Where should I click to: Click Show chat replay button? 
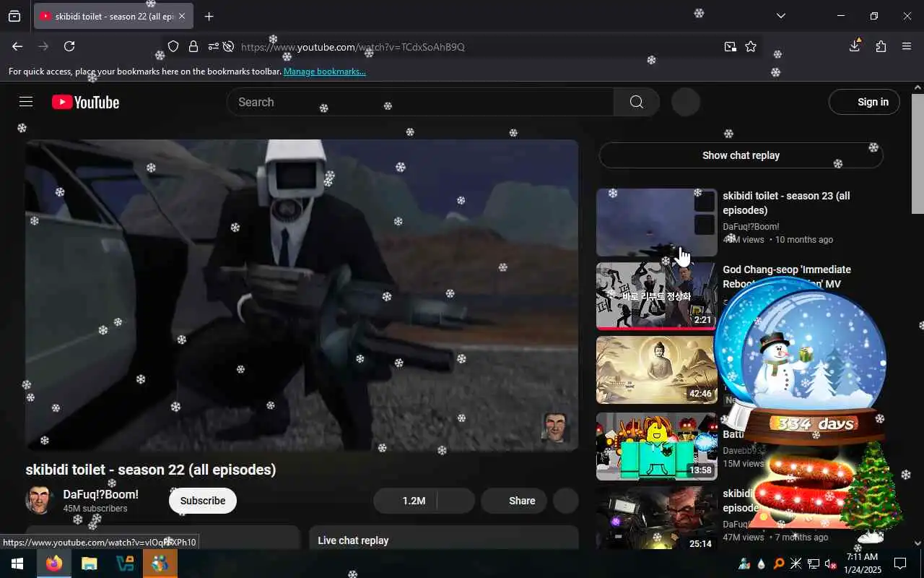pos(741,155)
